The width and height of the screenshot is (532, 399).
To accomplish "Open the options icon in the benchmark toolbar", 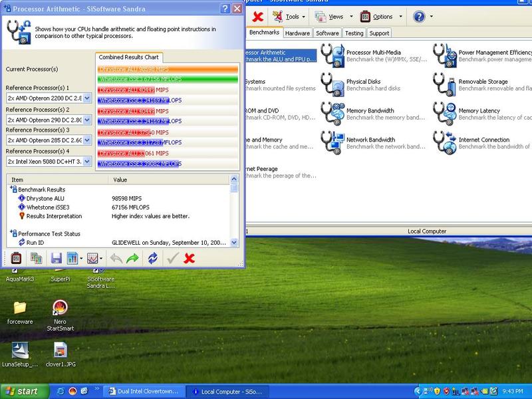I will tap(16, 259).
